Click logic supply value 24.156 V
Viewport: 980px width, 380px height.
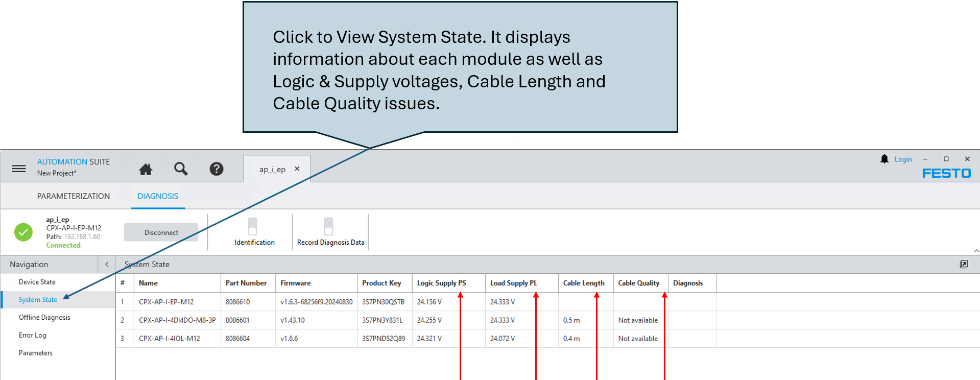pyautogui.click(x=429, y=302)
